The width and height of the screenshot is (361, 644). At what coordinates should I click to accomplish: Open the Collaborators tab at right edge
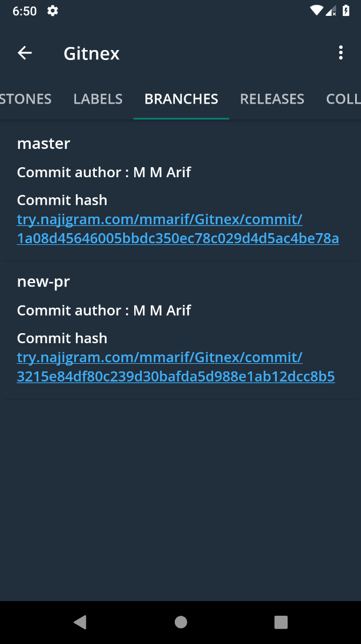click(343, 99)
